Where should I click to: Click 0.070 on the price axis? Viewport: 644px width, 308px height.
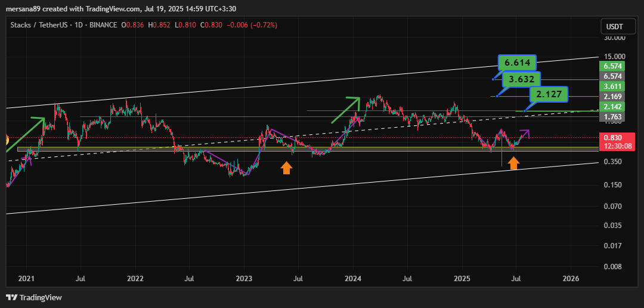point(612,207)
